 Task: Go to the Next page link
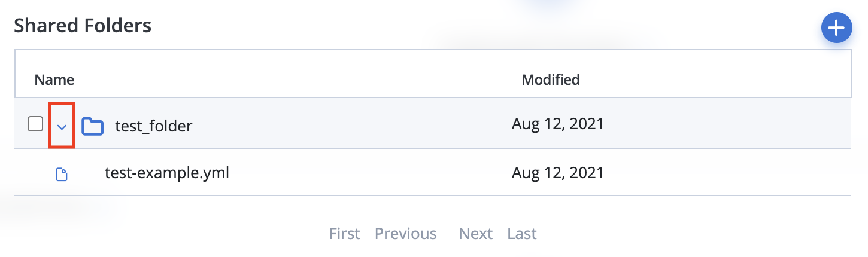[476, 233]
